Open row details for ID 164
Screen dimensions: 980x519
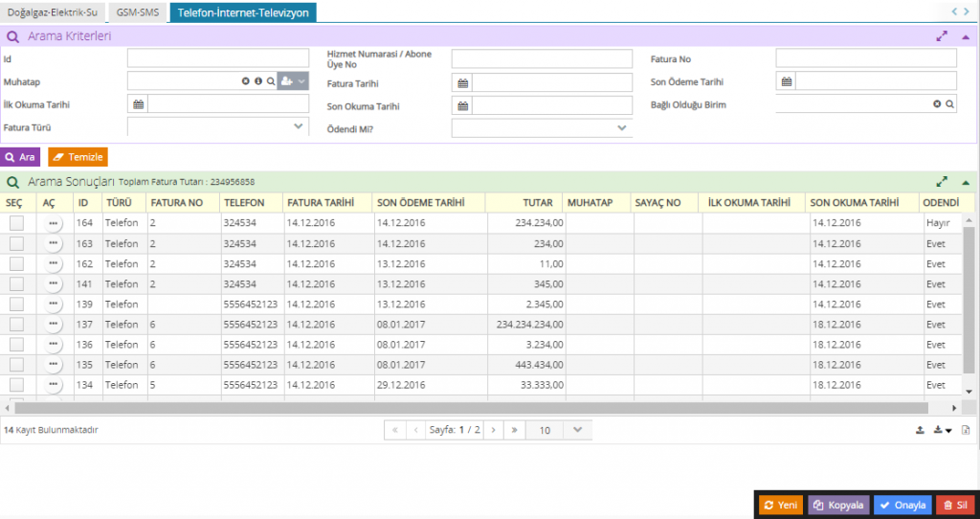pyautogui.click(x=54, y=223)
